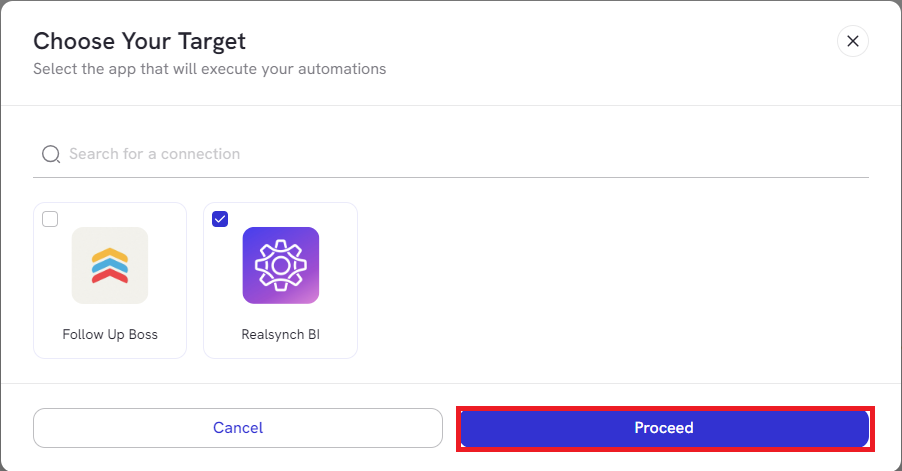Click the Choose Your Target heading

139,41
